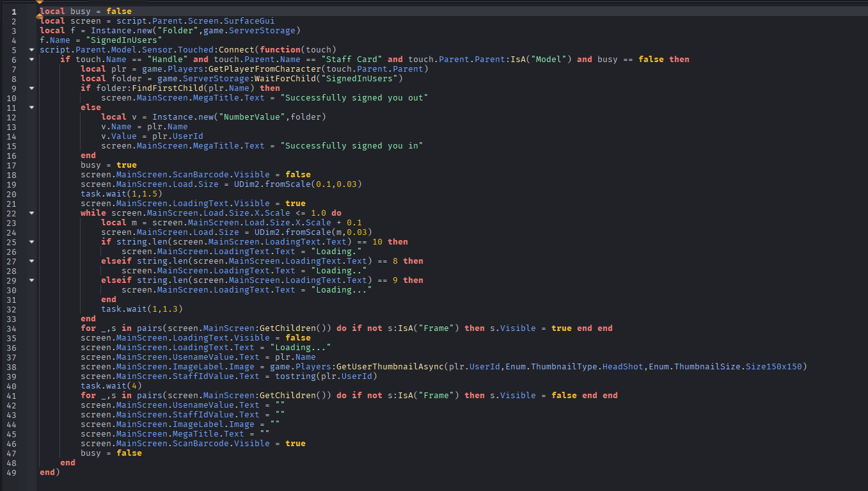
Task: Click the task.wait(4) statement
Action: click(107, 386)
